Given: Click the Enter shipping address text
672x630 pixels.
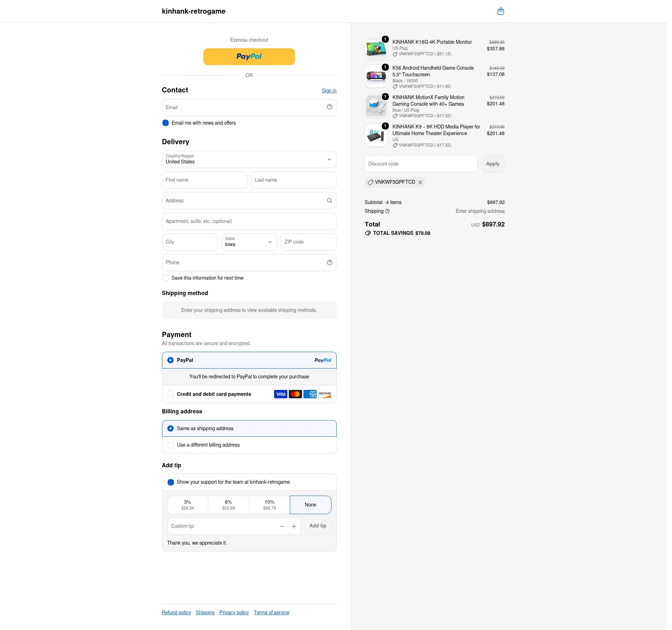Looking at the screenshot, I should (480, 211).
